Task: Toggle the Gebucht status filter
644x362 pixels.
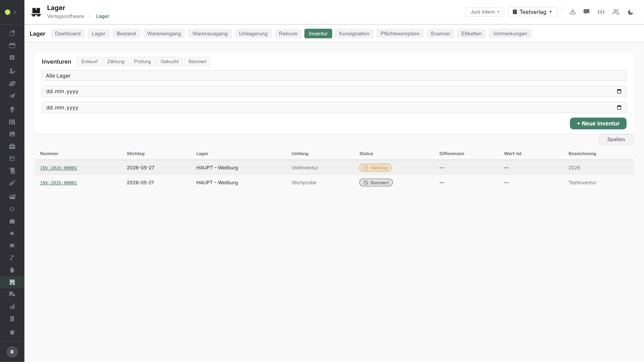Action: pos(170,61)
